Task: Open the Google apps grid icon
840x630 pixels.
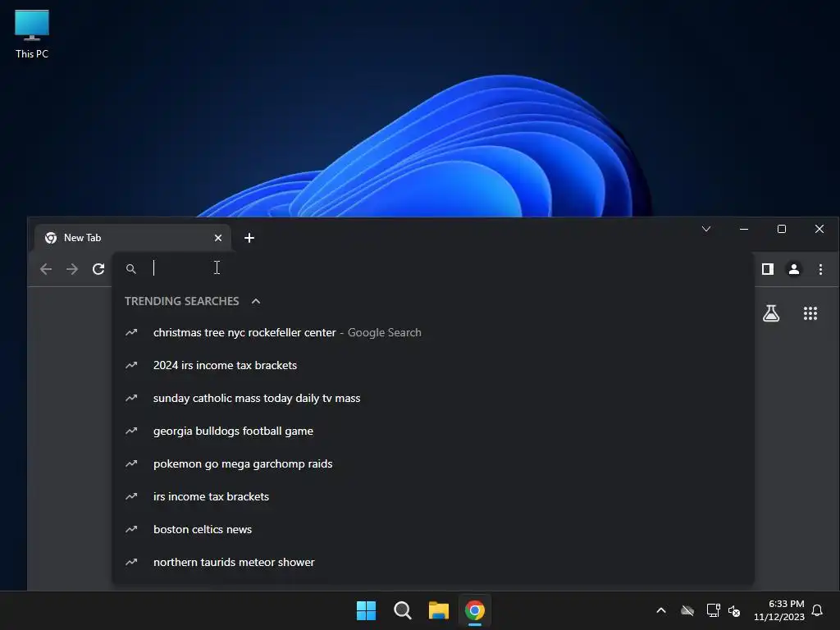Action: pos(810,313)
